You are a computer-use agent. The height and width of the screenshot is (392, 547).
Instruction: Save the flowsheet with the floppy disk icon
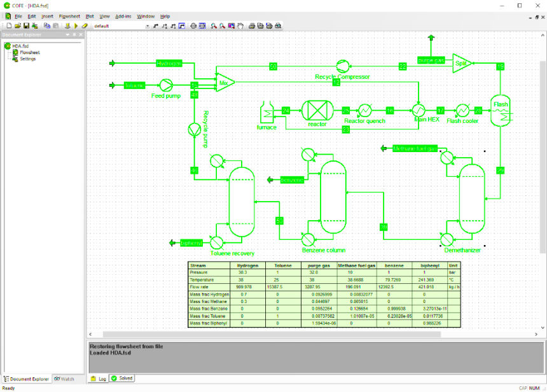[26, 26]
